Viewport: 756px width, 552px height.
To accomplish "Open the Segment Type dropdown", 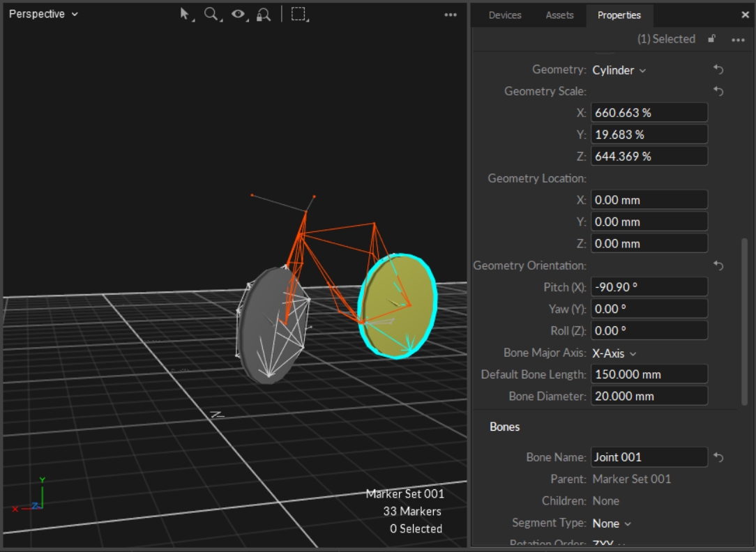I will pos(611,523).
